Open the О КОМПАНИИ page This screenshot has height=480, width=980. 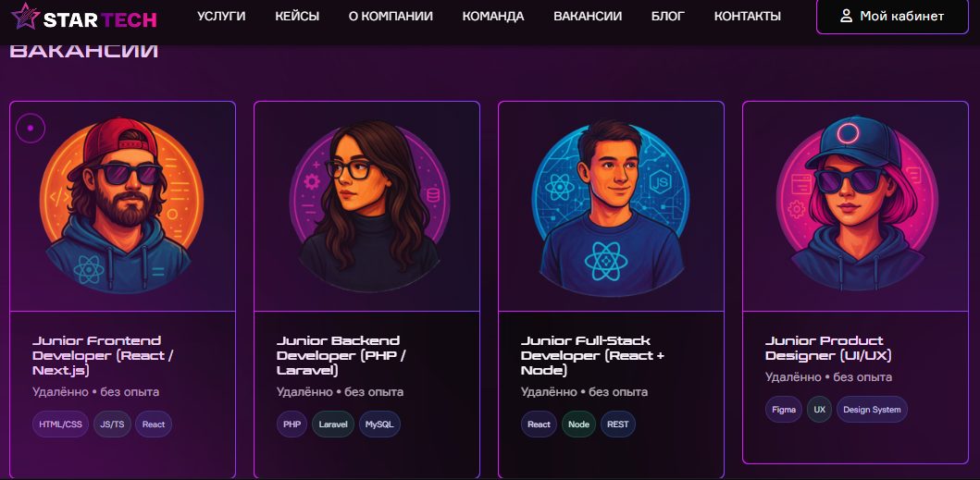point(391,17)
